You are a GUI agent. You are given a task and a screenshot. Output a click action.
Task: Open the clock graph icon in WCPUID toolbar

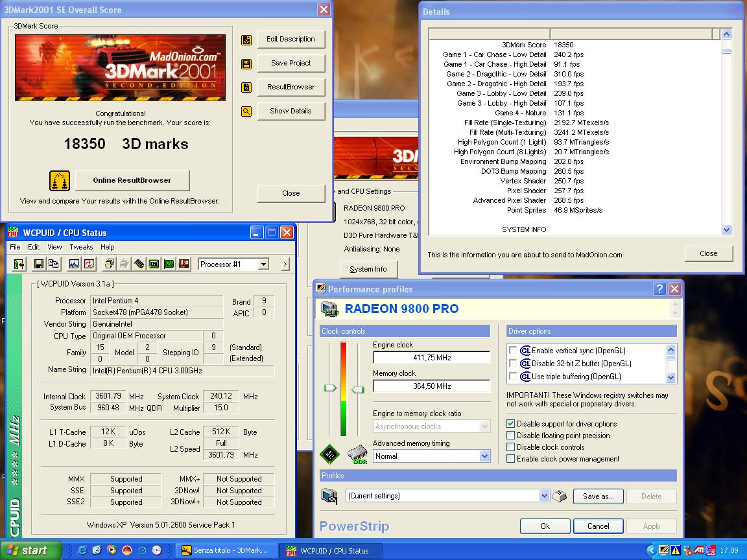pos(74,264)
